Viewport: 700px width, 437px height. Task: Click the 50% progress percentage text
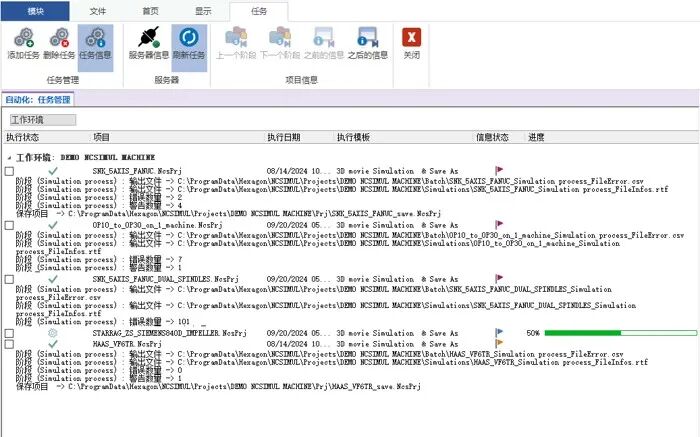[x=533, y=333]
